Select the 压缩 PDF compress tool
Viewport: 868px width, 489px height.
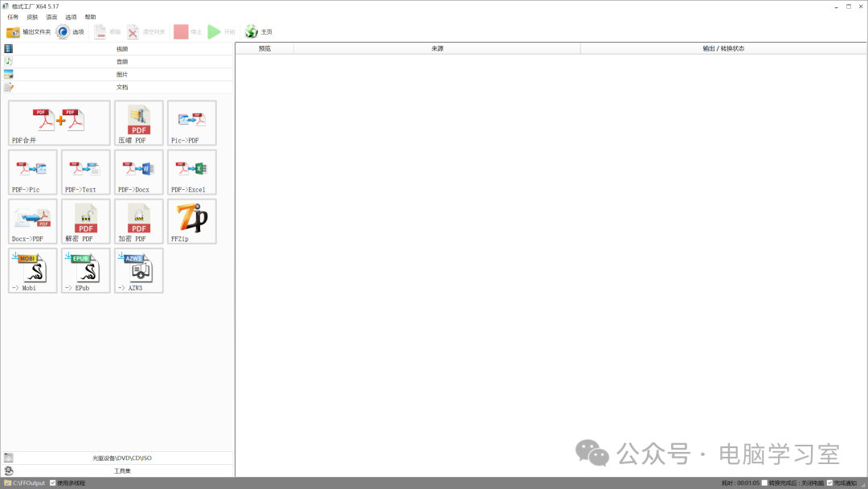tap(139, 123)
